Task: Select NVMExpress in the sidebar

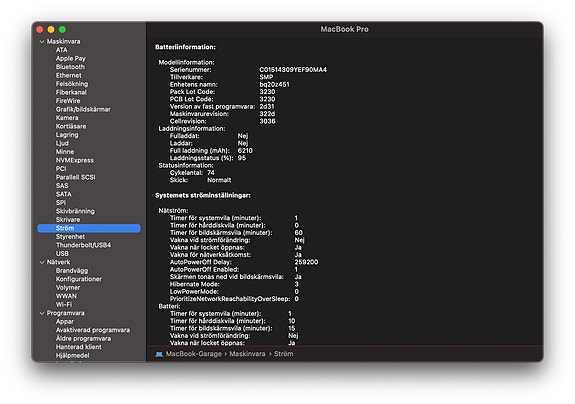Action: point(74,160)
